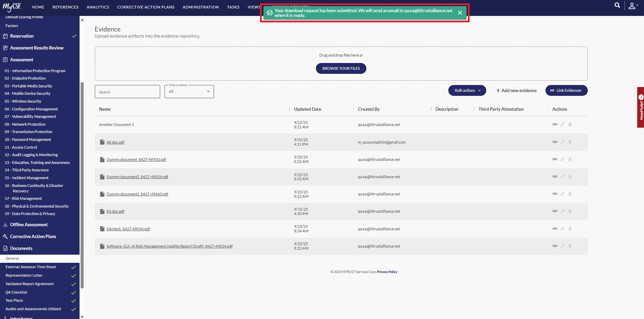Click link icon for EAcheck_8427-49034.pdf row
The image size is (644, 319).
(x=555, y=229)
